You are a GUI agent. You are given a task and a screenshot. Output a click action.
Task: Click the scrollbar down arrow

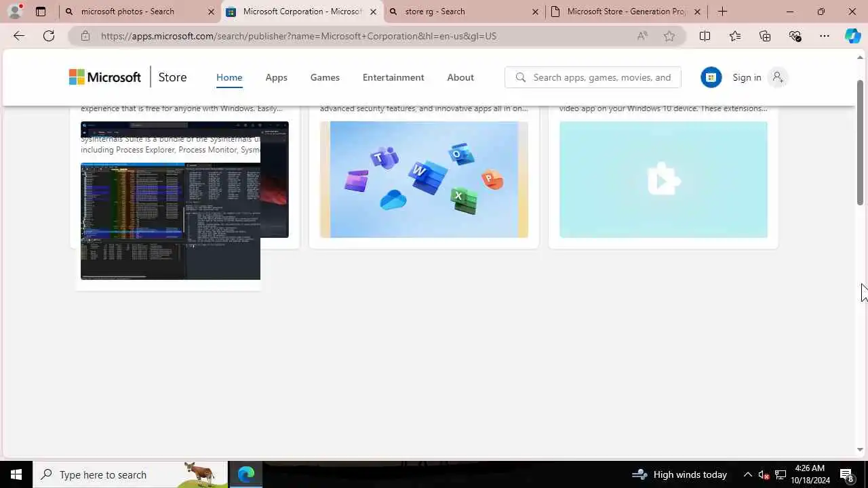861,449
